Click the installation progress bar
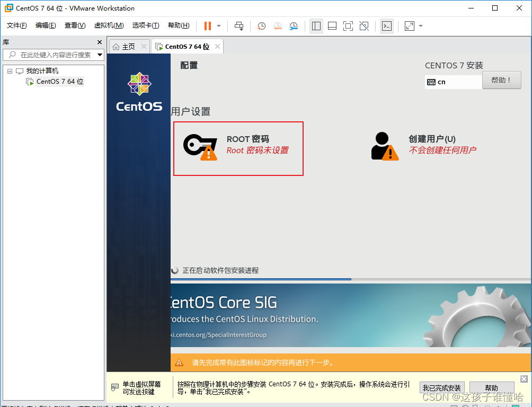532x407 pixels. point(350,279)
